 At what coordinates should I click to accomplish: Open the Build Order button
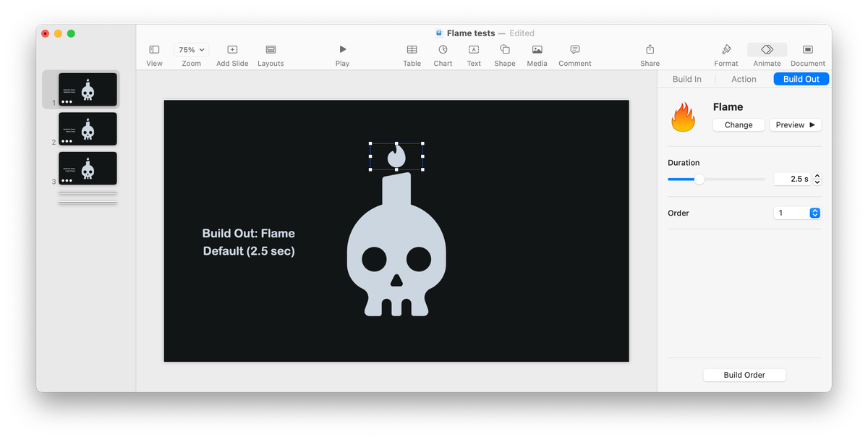pos(744,375)
